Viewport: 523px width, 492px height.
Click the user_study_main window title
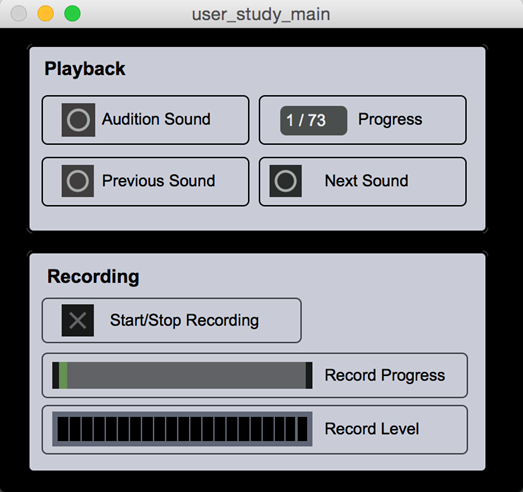point(261,15)
